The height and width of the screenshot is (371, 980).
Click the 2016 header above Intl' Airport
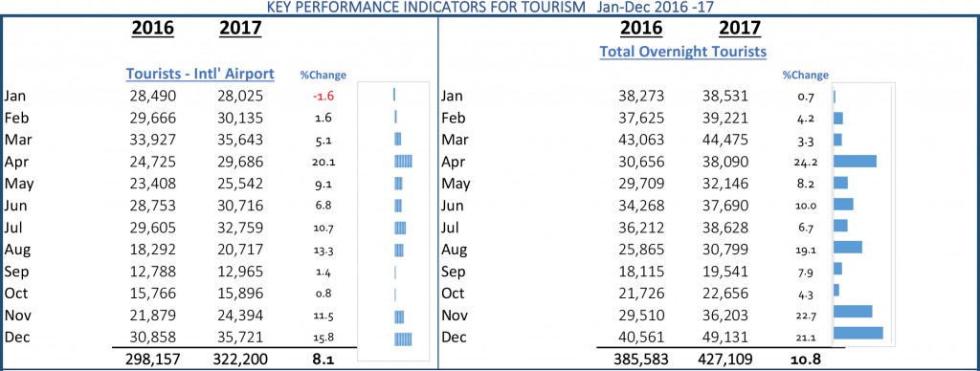point(153,28)
